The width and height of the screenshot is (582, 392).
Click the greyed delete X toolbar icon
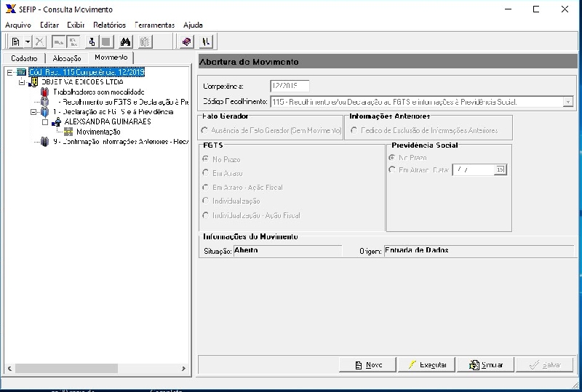click(40, 42)
